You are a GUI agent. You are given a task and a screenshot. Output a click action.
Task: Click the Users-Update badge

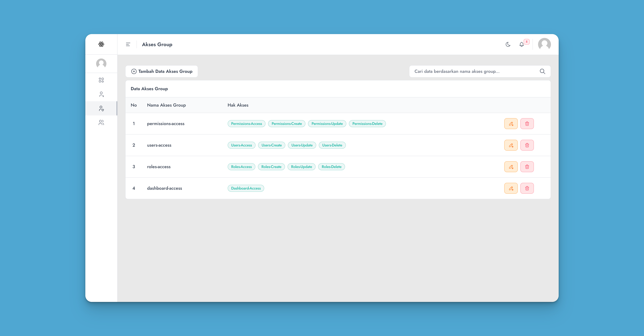pos(302,145)
